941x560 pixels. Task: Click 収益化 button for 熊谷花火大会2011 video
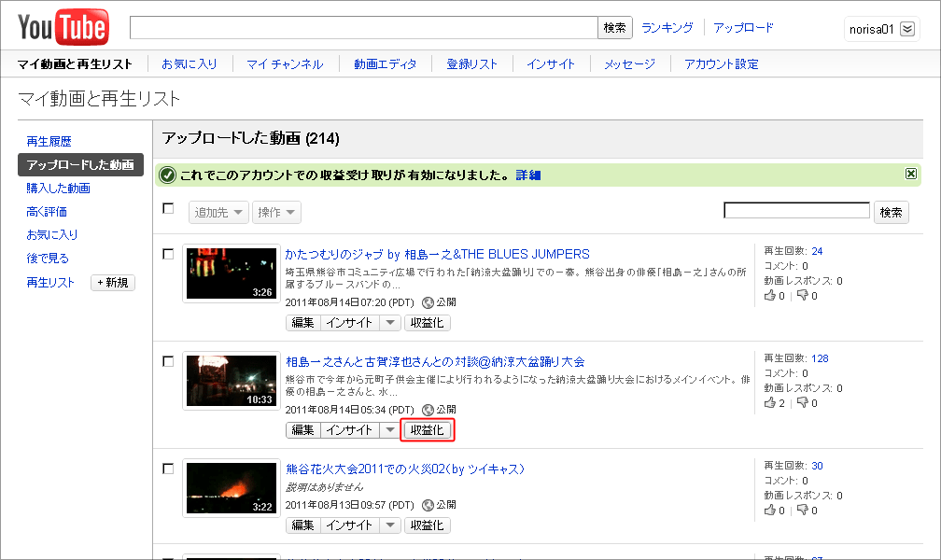[428, 525]
